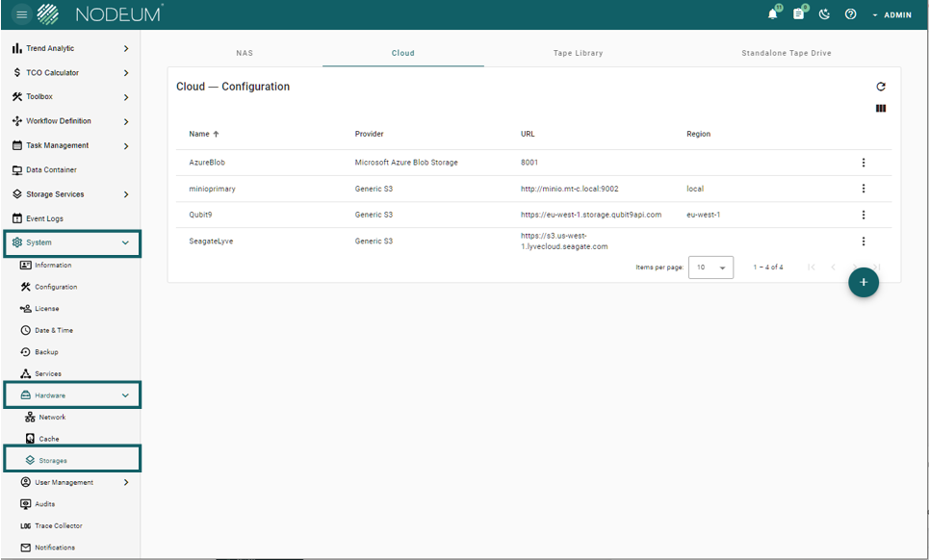Switch to the NAS tab

[x=245, y=53]
